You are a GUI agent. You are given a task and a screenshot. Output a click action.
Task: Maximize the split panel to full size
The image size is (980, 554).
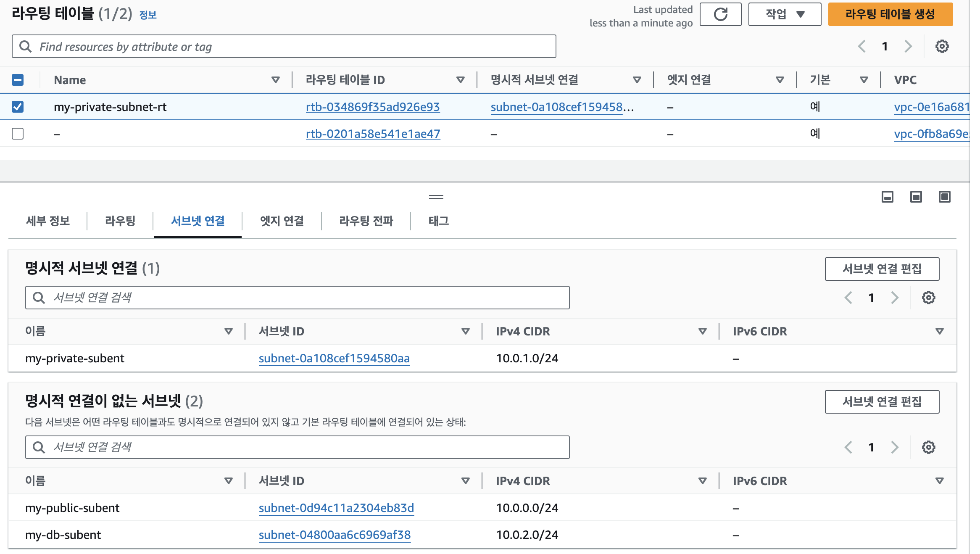coord(944,197)
